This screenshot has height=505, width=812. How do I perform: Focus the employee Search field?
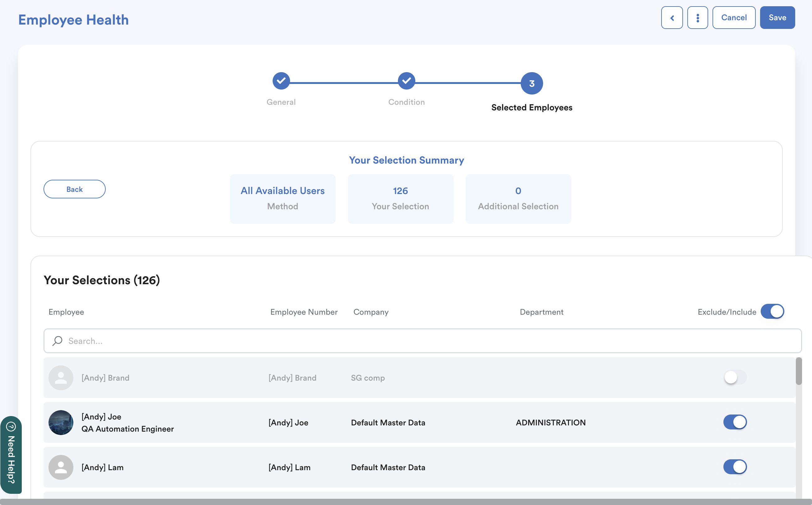[x=422, y=341]
